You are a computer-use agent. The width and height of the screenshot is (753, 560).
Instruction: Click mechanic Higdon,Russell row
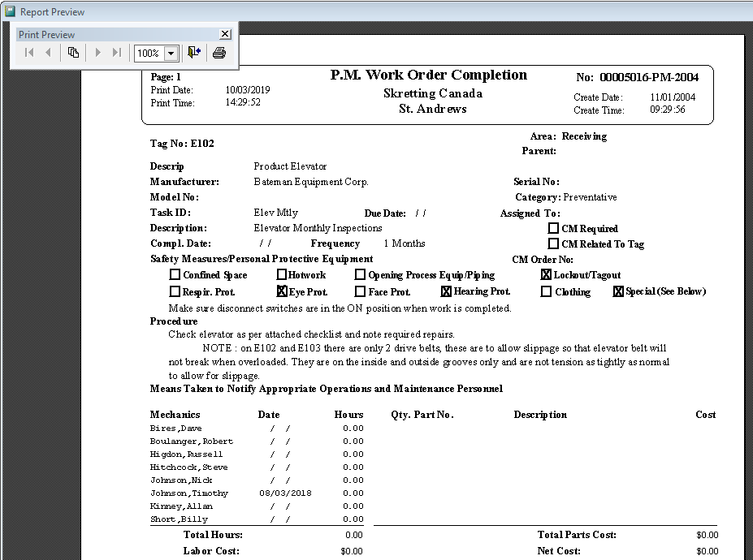pos(257,454)
